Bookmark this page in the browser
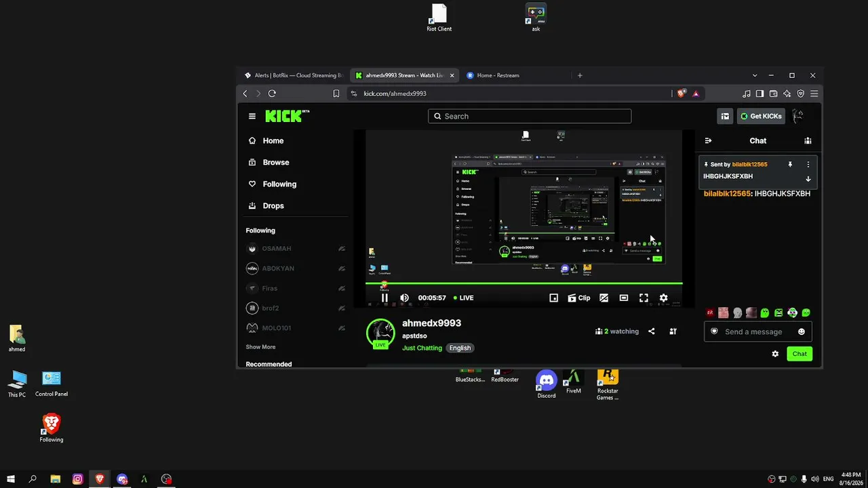This screenshot has height=488, width=868. pos(336,94)
